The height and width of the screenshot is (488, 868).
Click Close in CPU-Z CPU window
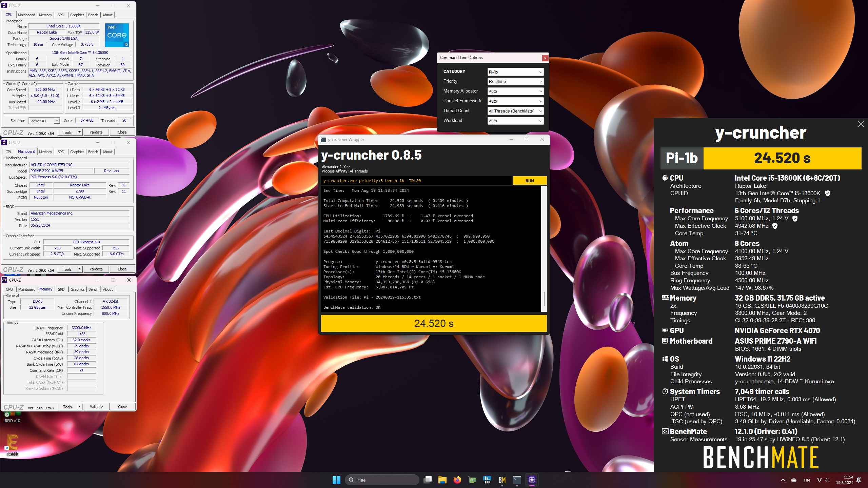tap(122, 132)
